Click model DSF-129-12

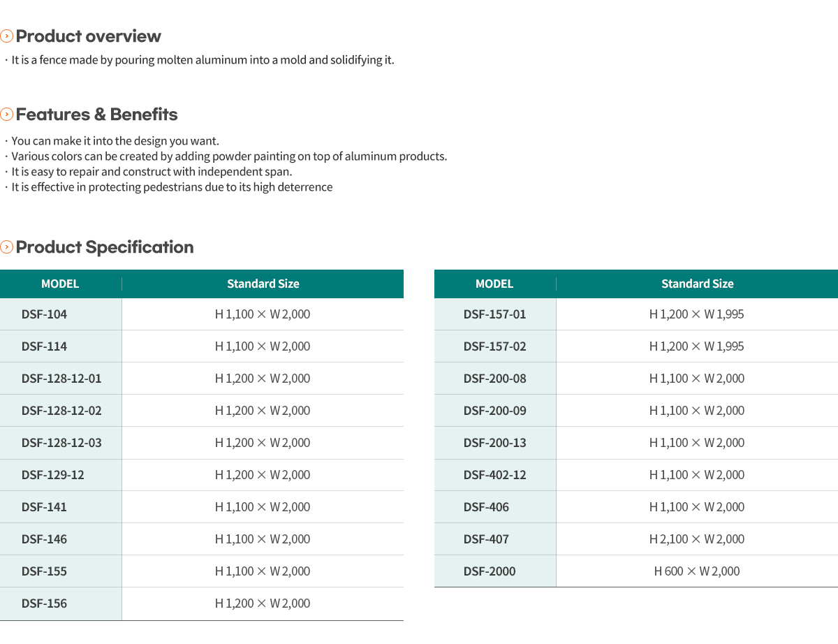point(52,475)
